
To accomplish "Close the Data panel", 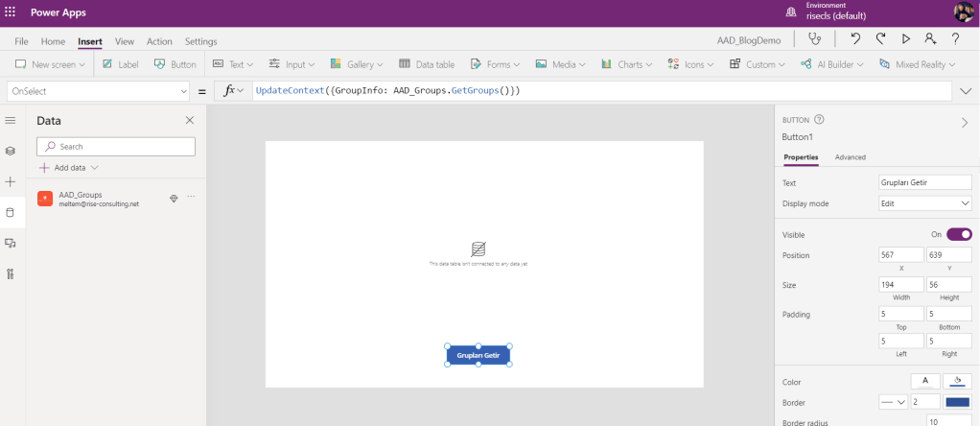I will click(189, 120).
